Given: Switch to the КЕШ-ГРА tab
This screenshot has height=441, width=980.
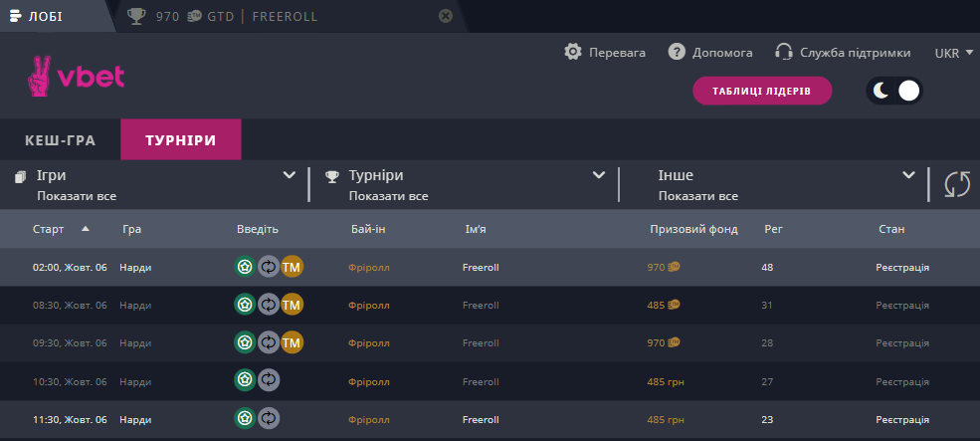Looking at the screenshot, I should [x=60, y=140].
